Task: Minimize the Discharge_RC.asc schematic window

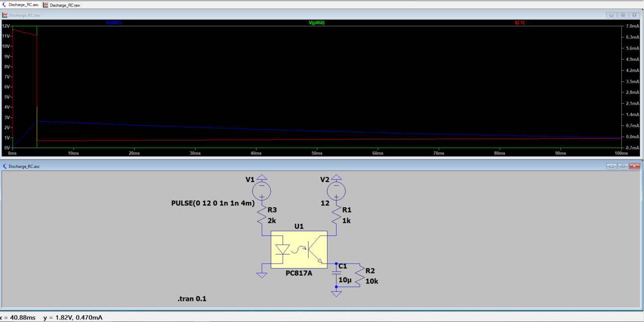Action: pos(612,166)
